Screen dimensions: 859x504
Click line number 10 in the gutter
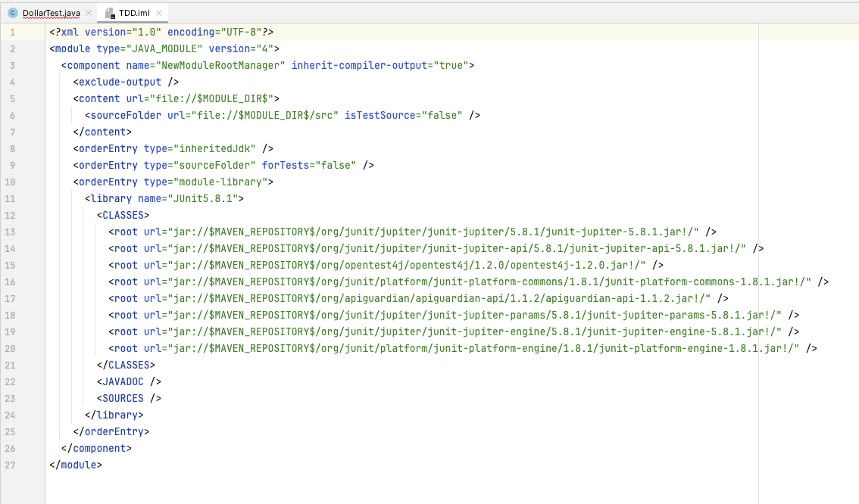click(10, 182)
